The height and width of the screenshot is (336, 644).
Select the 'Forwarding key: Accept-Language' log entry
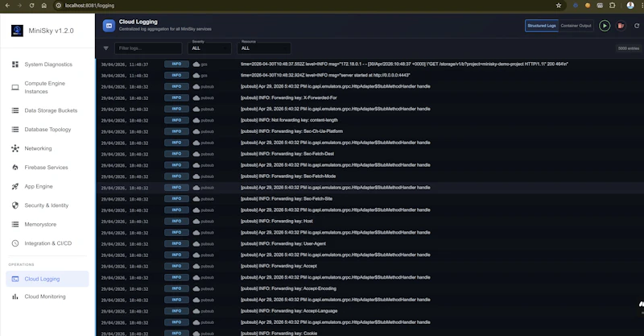(289, 311)
